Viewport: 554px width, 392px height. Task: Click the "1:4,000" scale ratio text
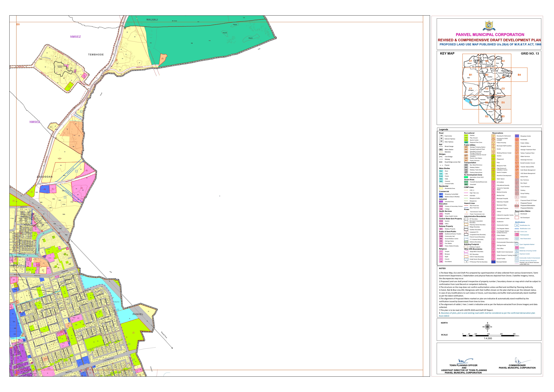click(x=488, y=338)
